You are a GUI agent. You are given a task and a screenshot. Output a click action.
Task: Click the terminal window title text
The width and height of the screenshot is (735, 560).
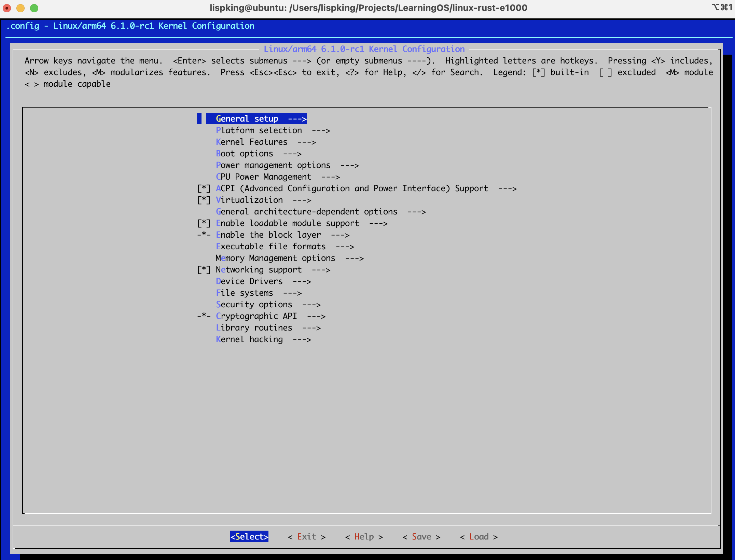coord(368,8)
